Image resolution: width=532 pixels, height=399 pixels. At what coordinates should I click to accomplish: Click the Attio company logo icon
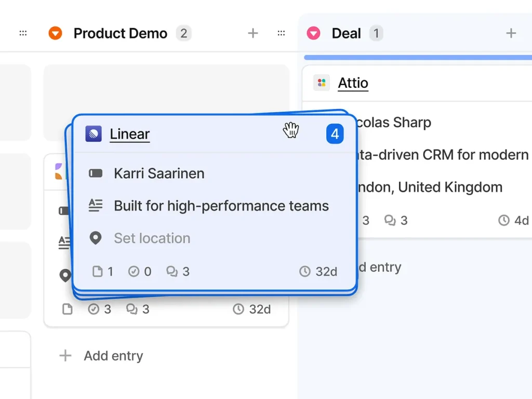322,83
